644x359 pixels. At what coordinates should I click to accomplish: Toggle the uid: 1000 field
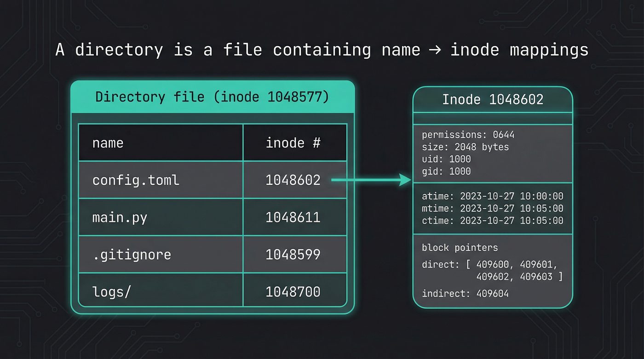[443, 159]
